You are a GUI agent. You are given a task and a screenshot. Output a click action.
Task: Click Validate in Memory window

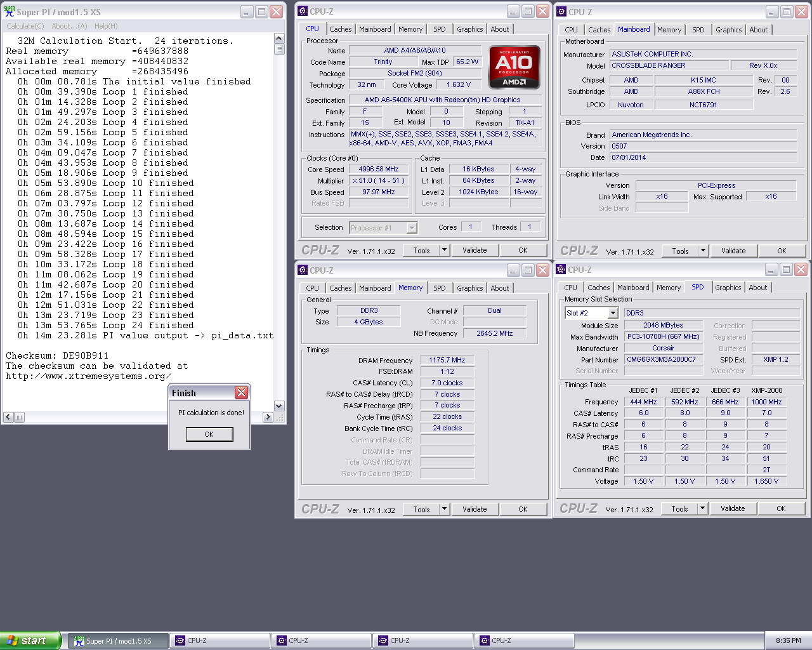coord(475,509)
